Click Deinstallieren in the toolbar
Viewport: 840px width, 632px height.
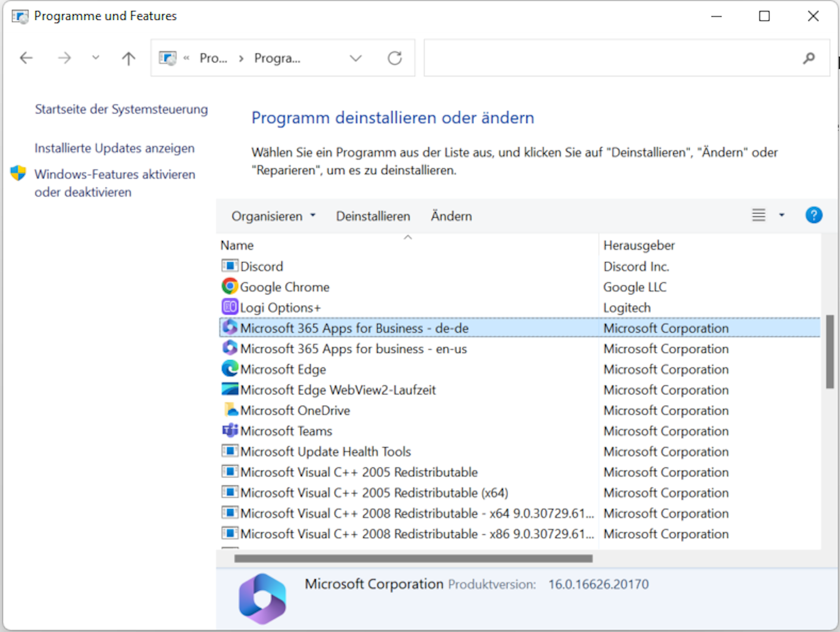click(x=373, y=216)
